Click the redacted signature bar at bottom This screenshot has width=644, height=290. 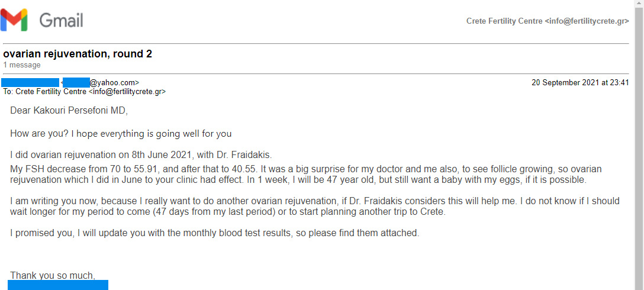(58, 285)
